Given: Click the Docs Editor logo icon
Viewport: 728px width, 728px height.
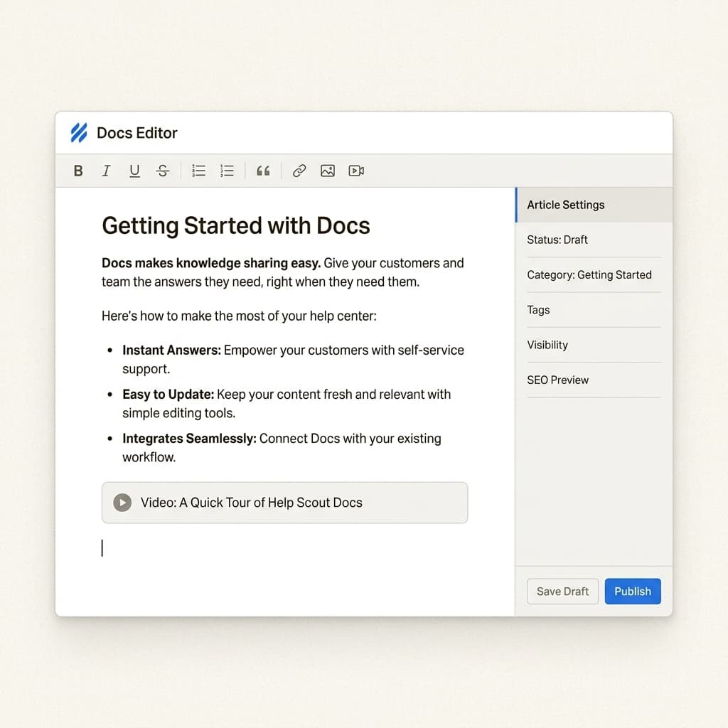Looking at the screenshot, I should [79, 133].
